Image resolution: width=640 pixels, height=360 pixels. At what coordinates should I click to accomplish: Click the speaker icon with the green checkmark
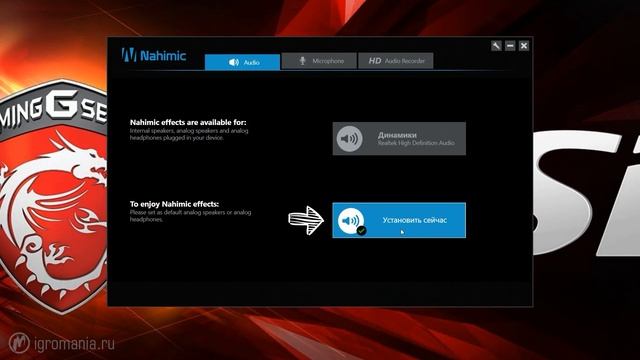[x=351, y=221]
